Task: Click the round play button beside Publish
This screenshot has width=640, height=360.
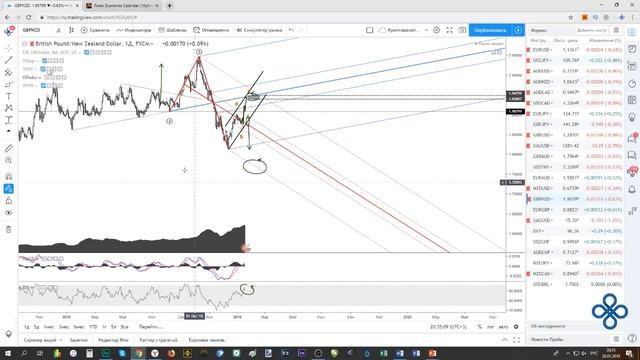Action: (518, 30)
